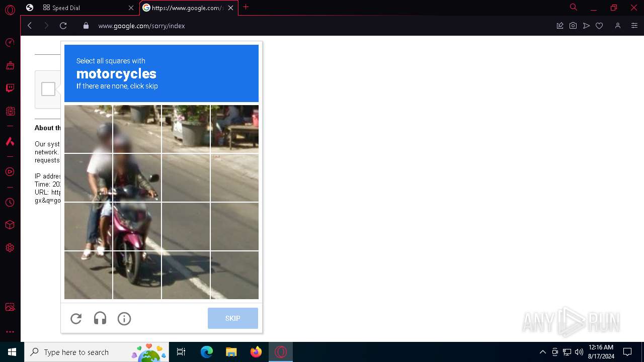The width and height of the screenshot is (644, 362).
Task: Open History clock icon in sidebar
Action: tap(10, 202)
